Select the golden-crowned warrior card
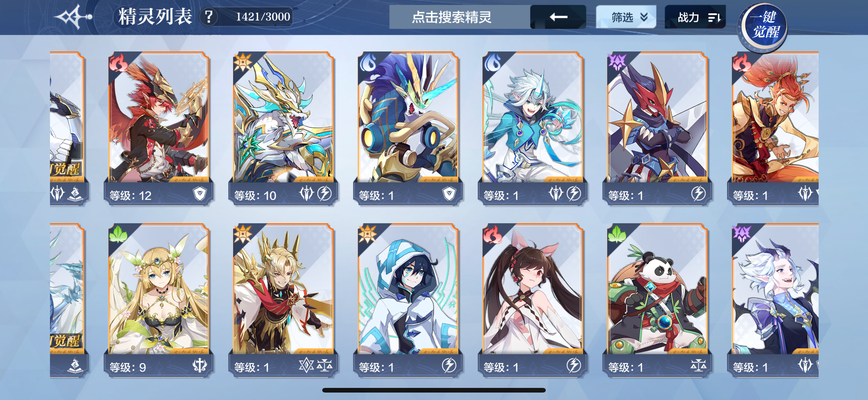The image size is (868, 400). (x=283, y=300)
